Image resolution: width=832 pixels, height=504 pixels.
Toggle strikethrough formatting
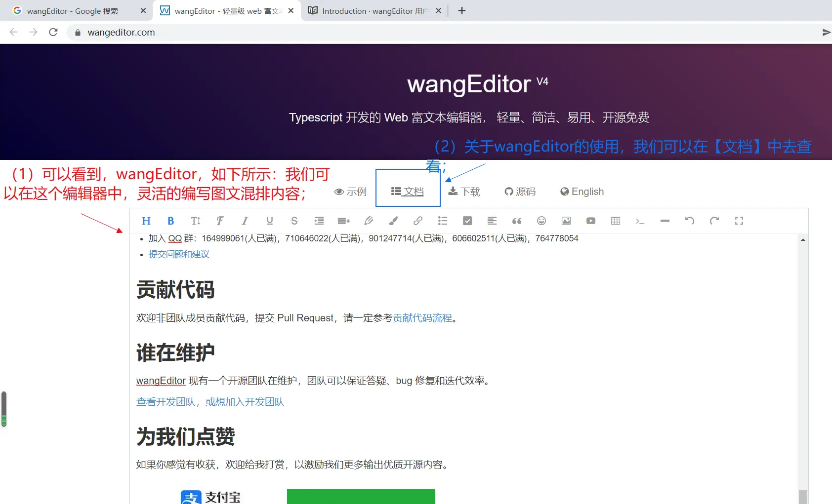(294, 221)
